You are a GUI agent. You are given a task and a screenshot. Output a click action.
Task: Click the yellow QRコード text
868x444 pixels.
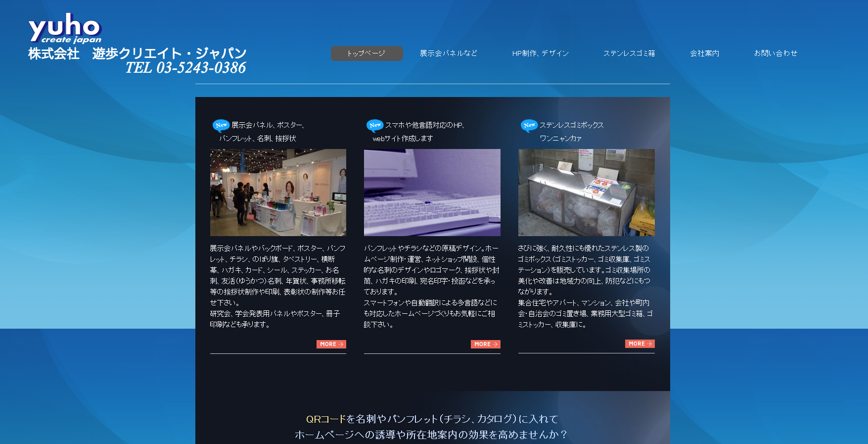coord(326,419)
